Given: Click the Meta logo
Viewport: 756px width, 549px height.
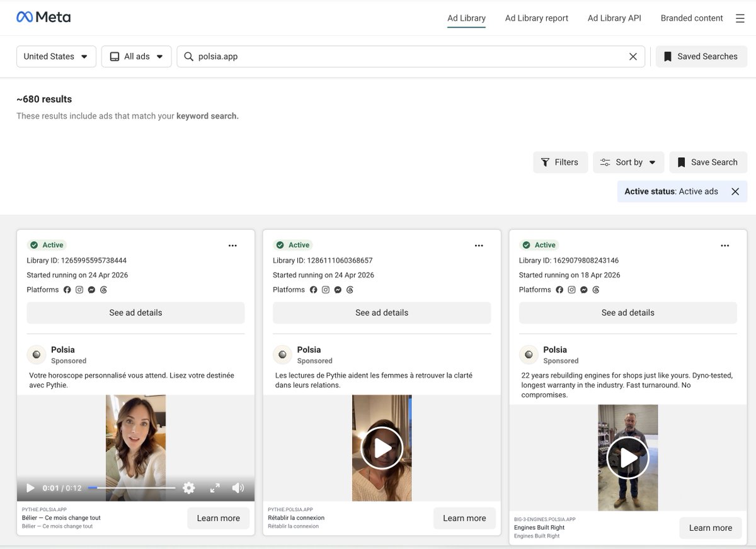Looking at the screenshot, I should [x=43, y=18].
